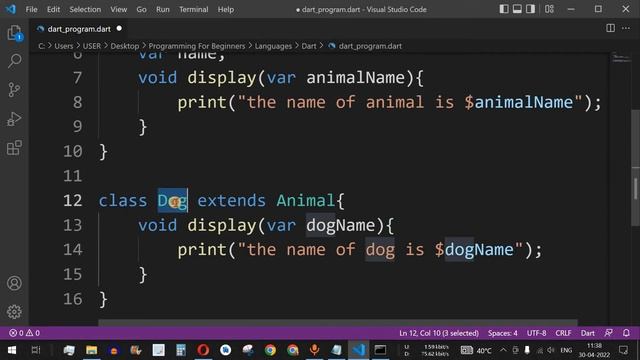Click the minimap code preview
640x360 pixels.
coord(621,58)
